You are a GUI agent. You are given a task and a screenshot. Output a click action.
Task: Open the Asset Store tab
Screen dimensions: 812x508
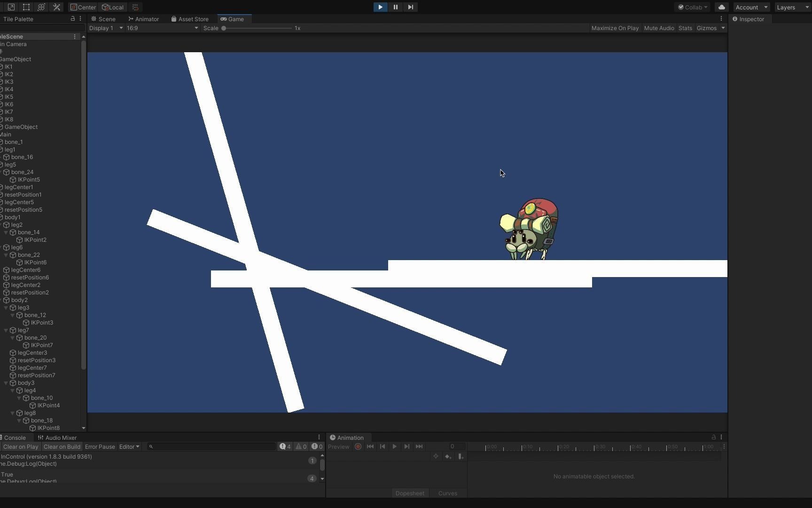click(190, 19)
